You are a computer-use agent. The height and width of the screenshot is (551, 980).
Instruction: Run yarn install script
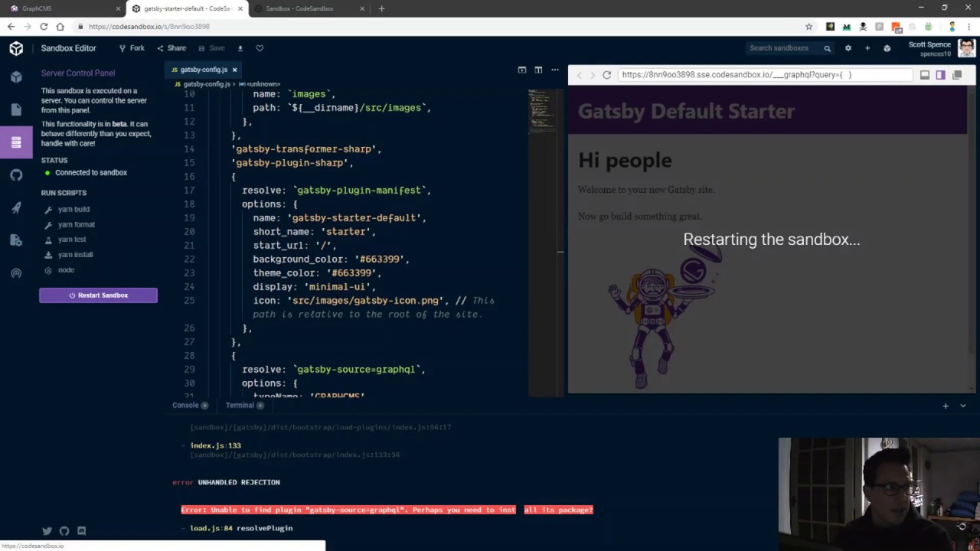75,255
